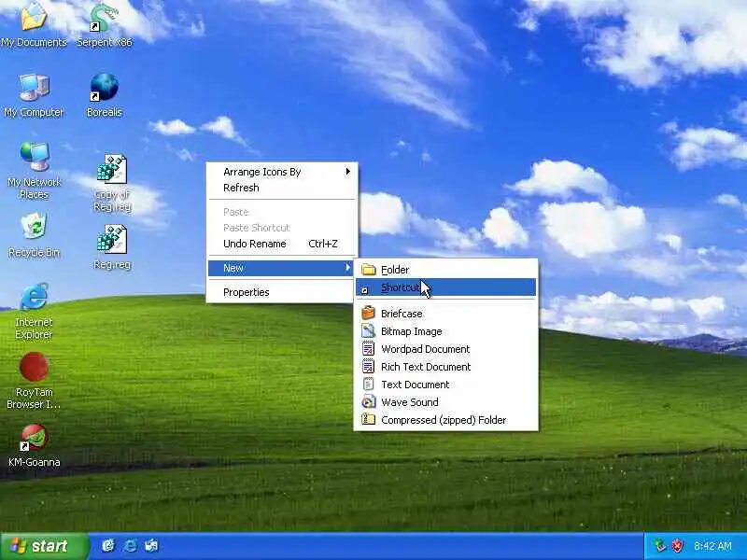This screenshot has height=560, width=747.
Task: Select the My Network Places icon
Action: pos(34,157)
